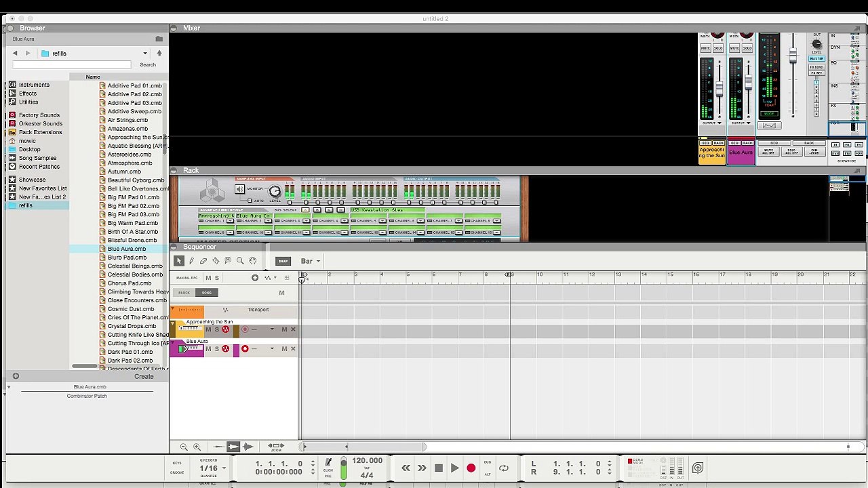Open the track automation options dropdown

(270, 278)
